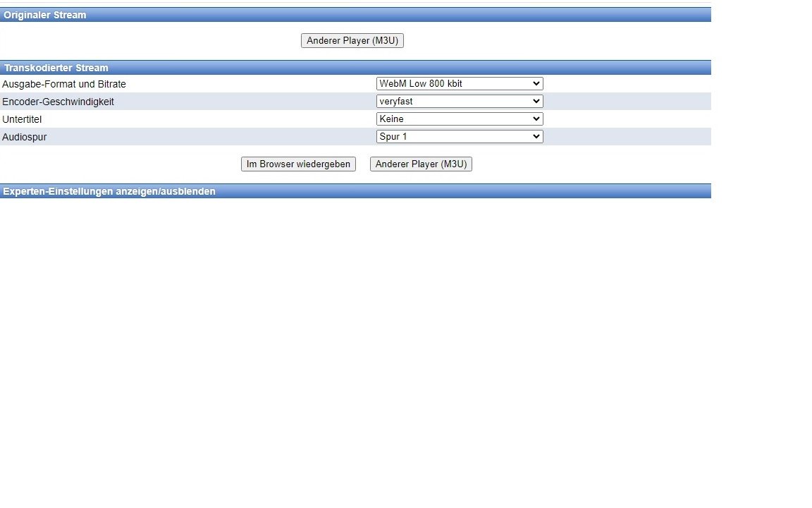The image size is (812, 508).
Task: Click the arrow of the Keine dropdown
Action: click(536, 119)
